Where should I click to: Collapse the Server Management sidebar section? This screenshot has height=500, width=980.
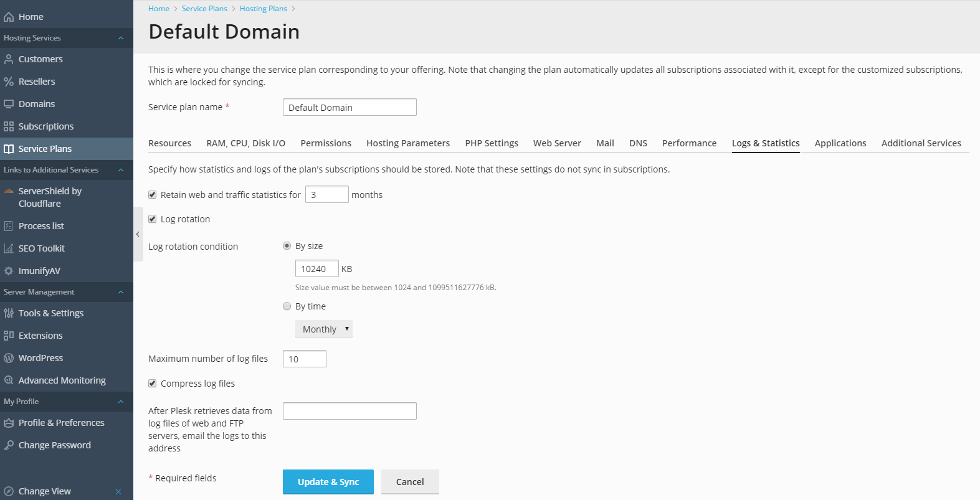[121, 292]
